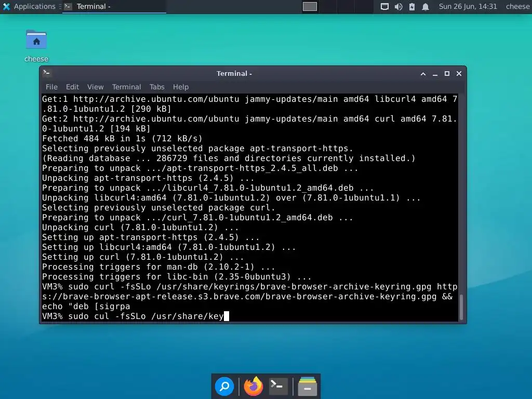Viewport: 532px width, 399px height.
Task: Click the volume speaker icon
Action: pyautogui.click(x=398, y=6)
